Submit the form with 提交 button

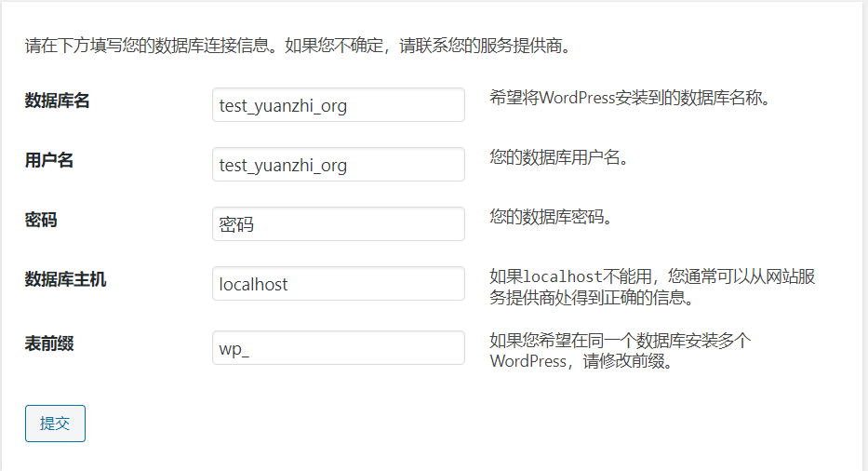[x=55, y=424]
